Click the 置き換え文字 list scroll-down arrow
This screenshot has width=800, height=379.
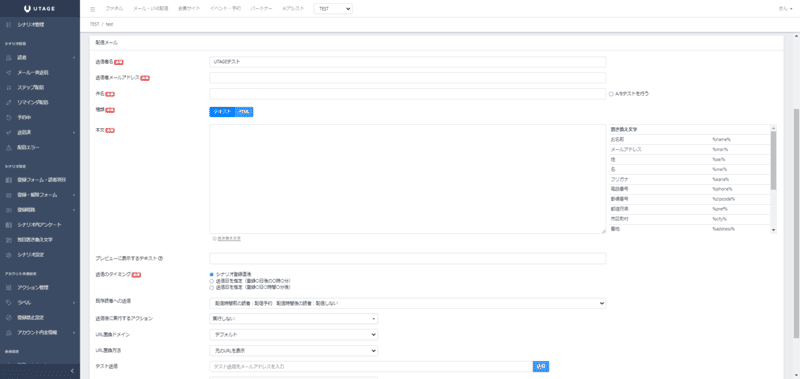click(773, 230)
